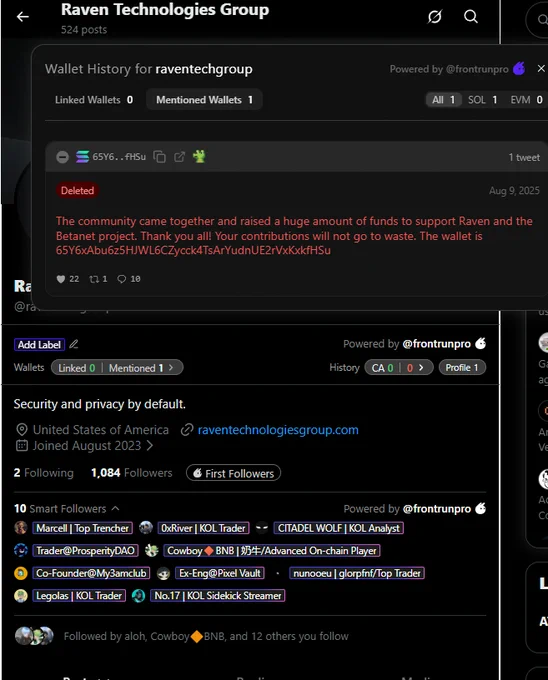Open the 1,084 Followers list
The image size is (548, 680).
click(131, 473)
